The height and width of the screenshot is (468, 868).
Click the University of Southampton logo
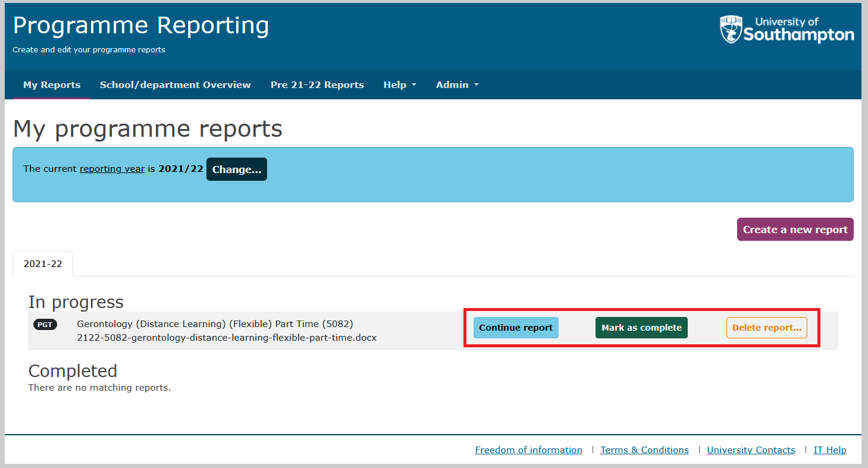[786, 30]
